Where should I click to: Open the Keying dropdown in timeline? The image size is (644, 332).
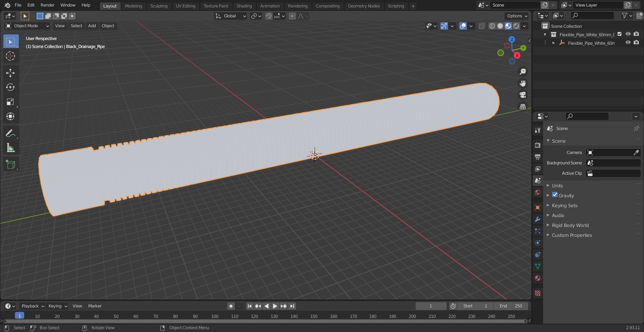point(58,306)
